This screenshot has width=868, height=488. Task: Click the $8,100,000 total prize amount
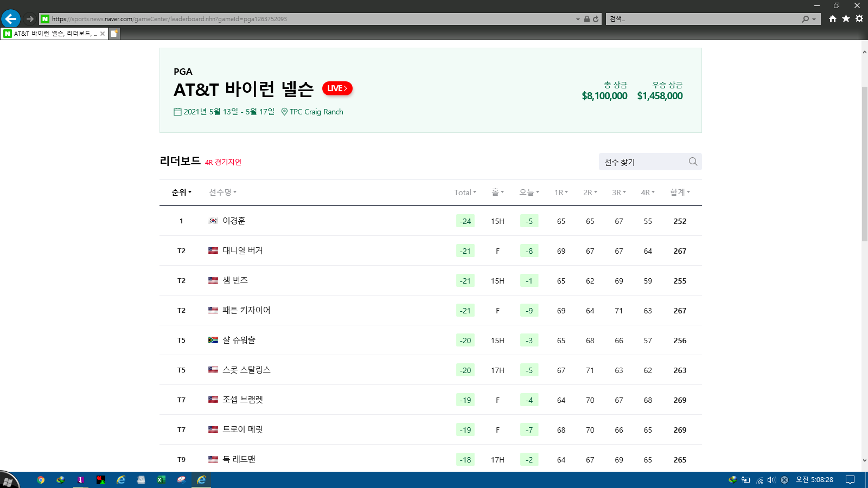(604, 96)
